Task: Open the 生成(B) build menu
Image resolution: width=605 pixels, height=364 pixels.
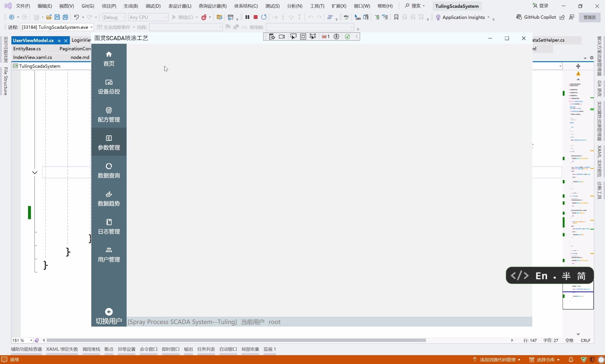Action: coord(131,6)
